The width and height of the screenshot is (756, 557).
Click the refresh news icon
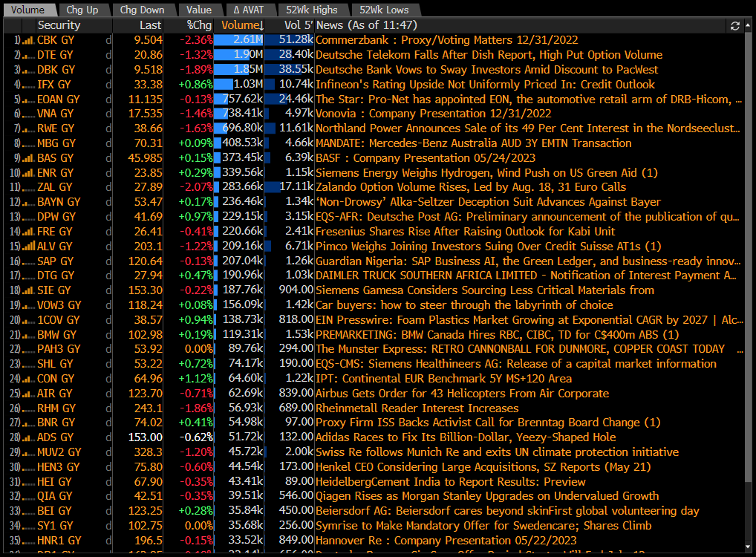point(734,25)
